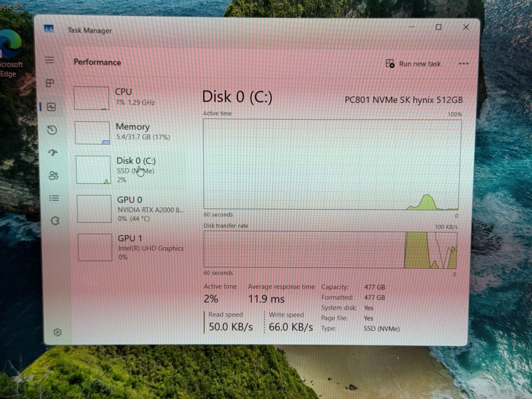Viewport: 532px width, 399px height.
Task: Open the App history page icon
Action: (x=52, y=130)
